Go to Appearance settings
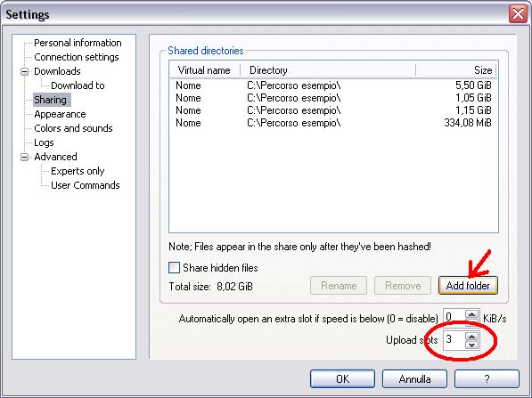This screenshot has width=532, height=398. (60, 114)
